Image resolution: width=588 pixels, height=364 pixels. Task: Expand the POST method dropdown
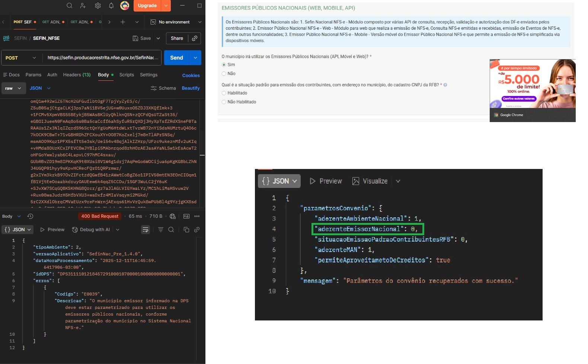pyautogui.click(x=21, y=58)
